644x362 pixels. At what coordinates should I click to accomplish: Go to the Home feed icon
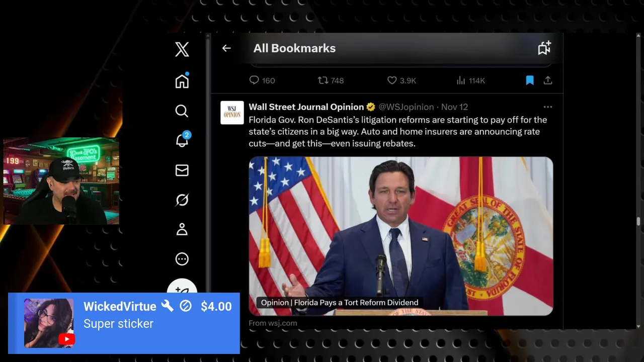(182, 81)
